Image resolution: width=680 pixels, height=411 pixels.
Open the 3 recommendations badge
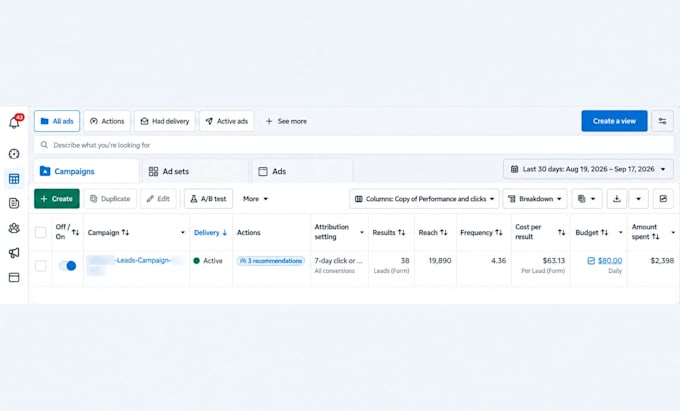(271, 261)
